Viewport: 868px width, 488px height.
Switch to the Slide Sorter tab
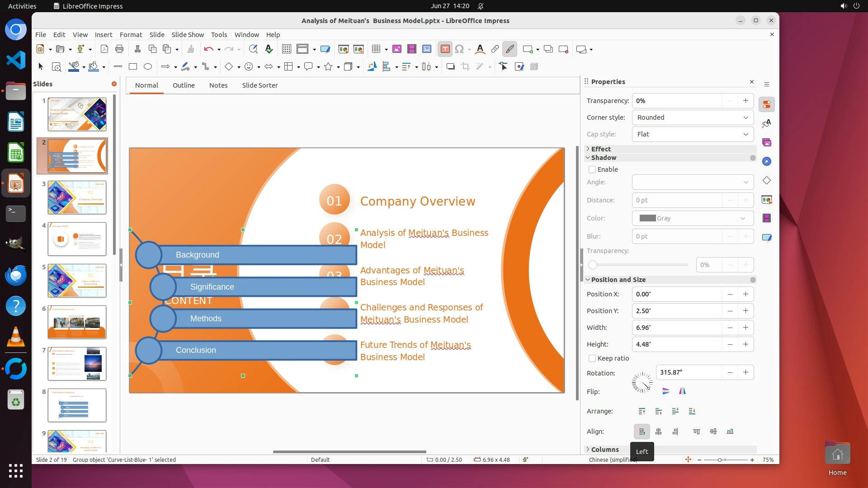click(x=259, y=85)
